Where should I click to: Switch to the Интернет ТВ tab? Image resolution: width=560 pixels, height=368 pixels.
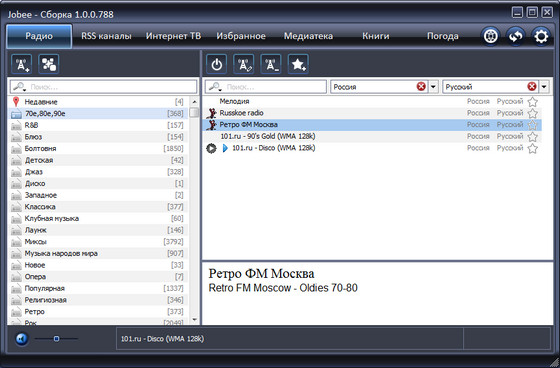click(x=173, y=36)
